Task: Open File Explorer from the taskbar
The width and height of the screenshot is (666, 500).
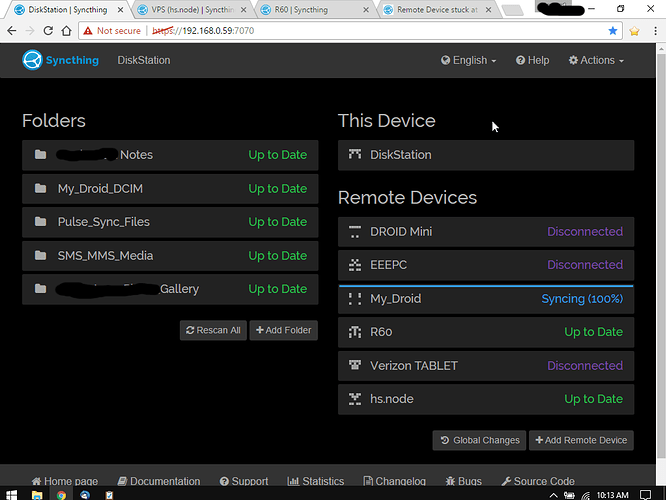Action: pyautogui.click(x=37, y=495)
